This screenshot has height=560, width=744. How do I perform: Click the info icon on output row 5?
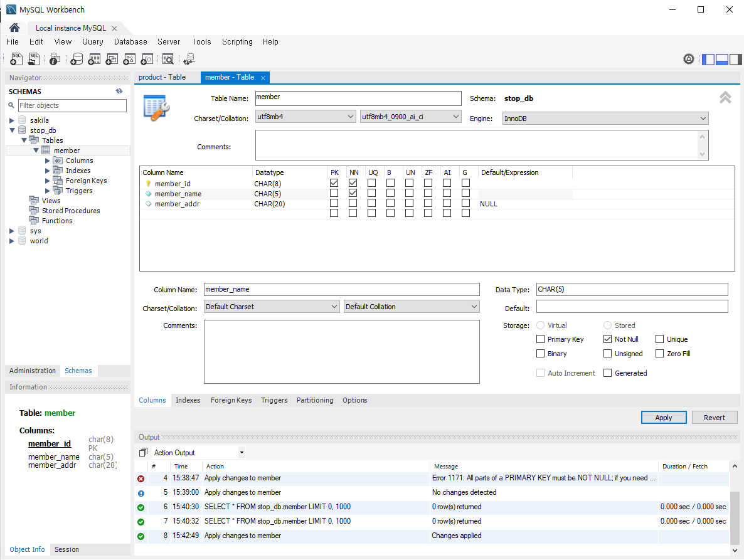[141, 493]
